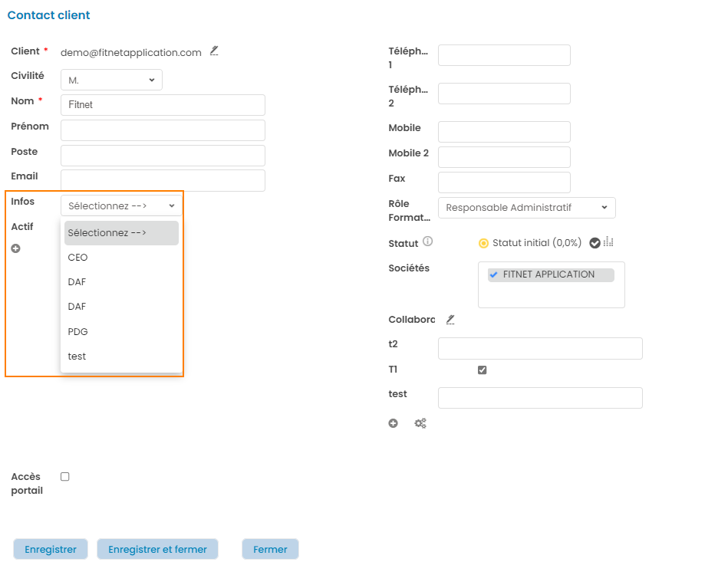Screen dimensions: 728x562
Task: Collapse the Infos dropdown list
Action: click(x=121, y=205)
